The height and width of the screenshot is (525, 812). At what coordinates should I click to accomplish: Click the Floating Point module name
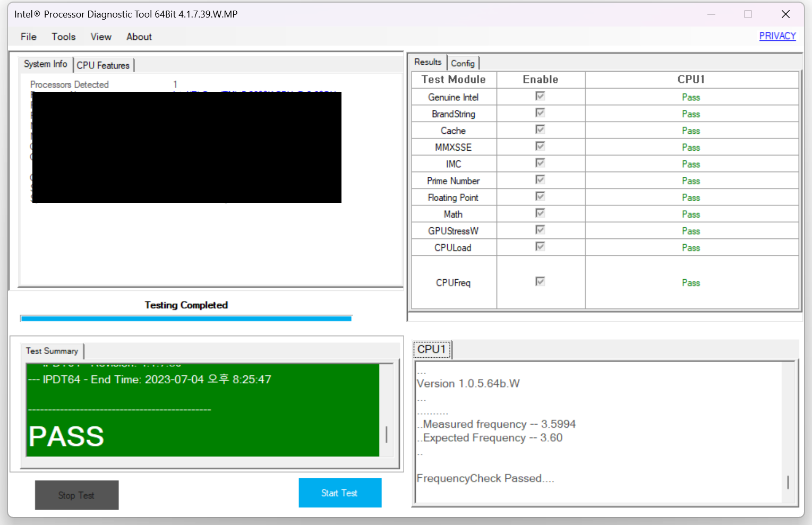point(454,197)
